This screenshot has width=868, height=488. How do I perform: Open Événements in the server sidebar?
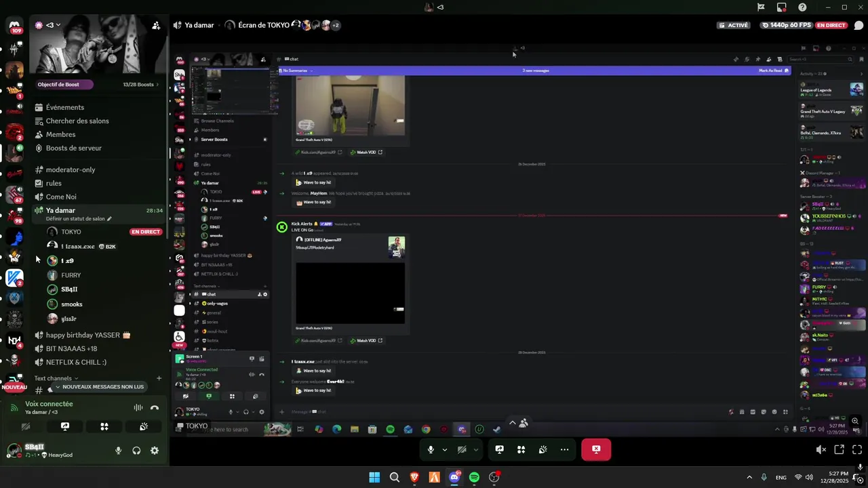pyautogui.click(x=65, y=107)
